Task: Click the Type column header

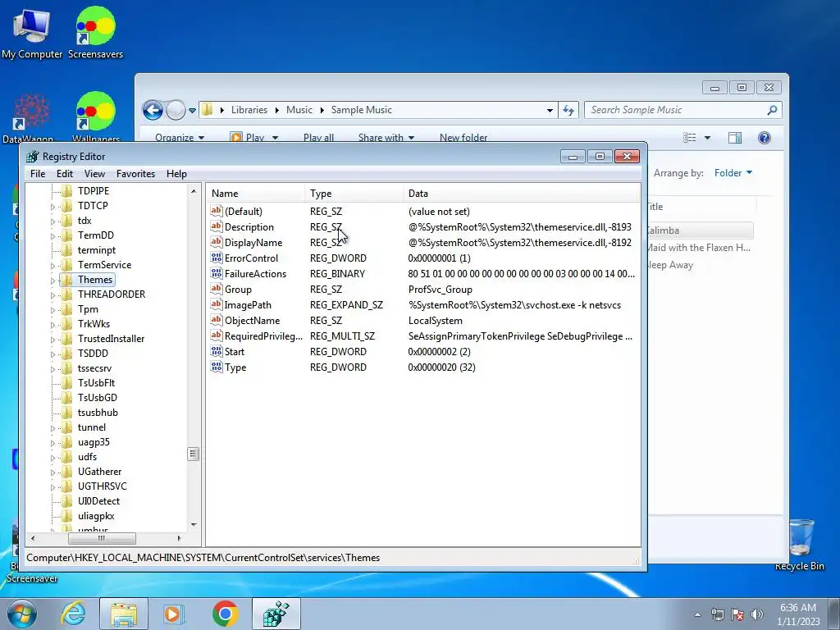Action: coord(354,194)
